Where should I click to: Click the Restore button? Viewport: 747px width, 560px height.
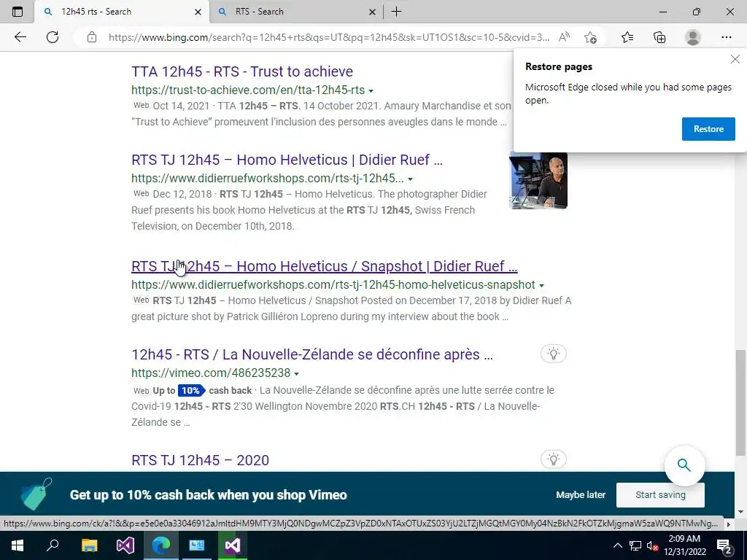point(708,129)
